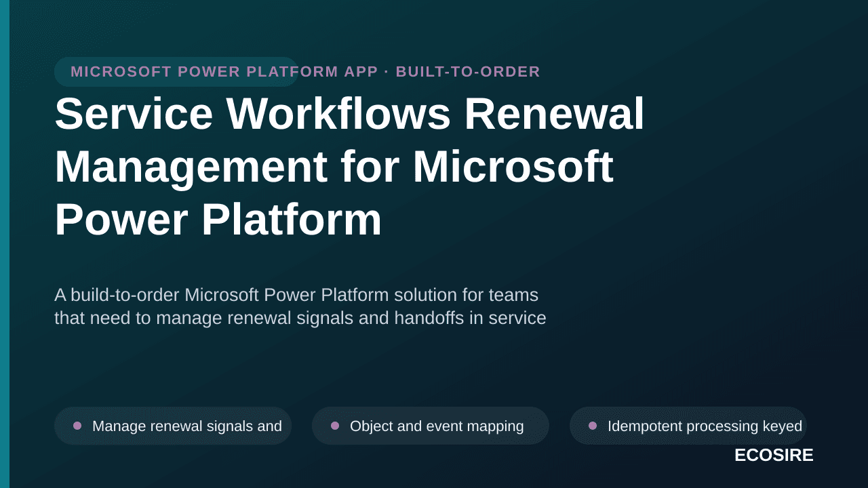The width and height of the screenshot is (868, 488).
Task: Click the build-to-order description paragraph
Action: (x=300, y=306)
